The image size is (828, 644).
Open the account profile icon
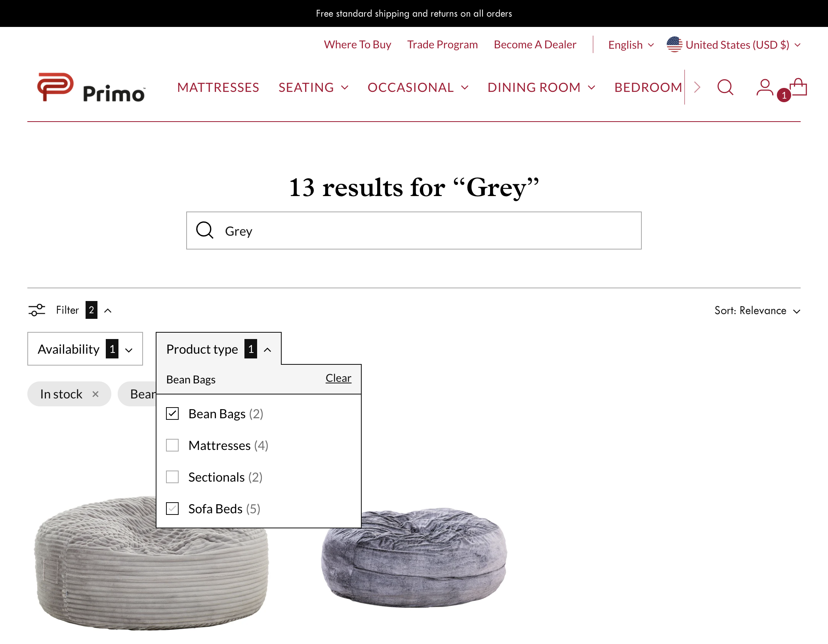click(765, 87)
